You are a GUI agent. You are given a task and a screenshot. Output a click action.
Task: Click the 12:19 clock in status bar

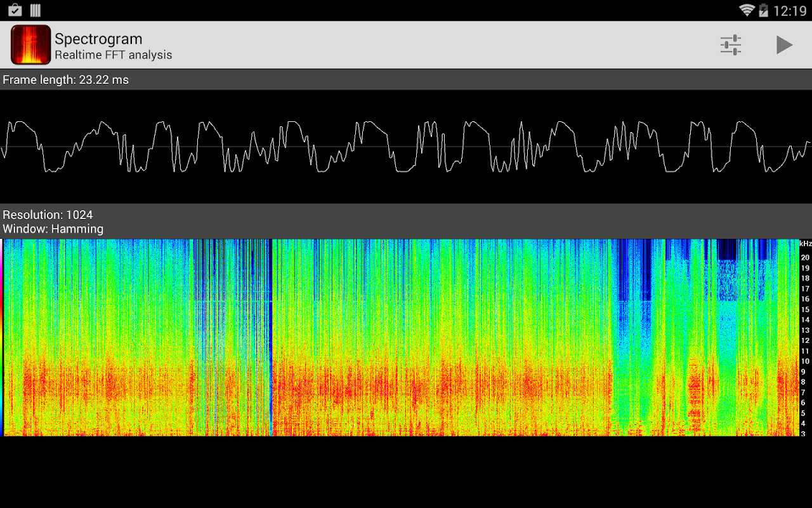pyautogui.click(x=790, y=11)
